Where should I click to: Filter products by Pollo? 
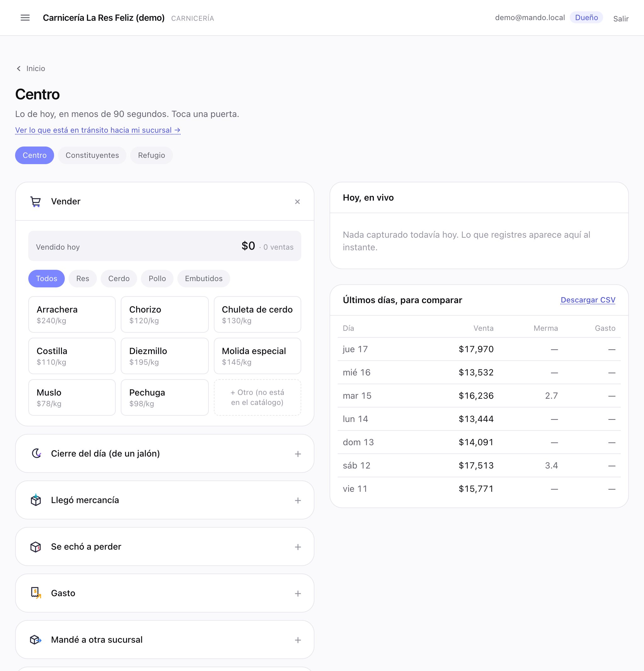click(157, 279)
